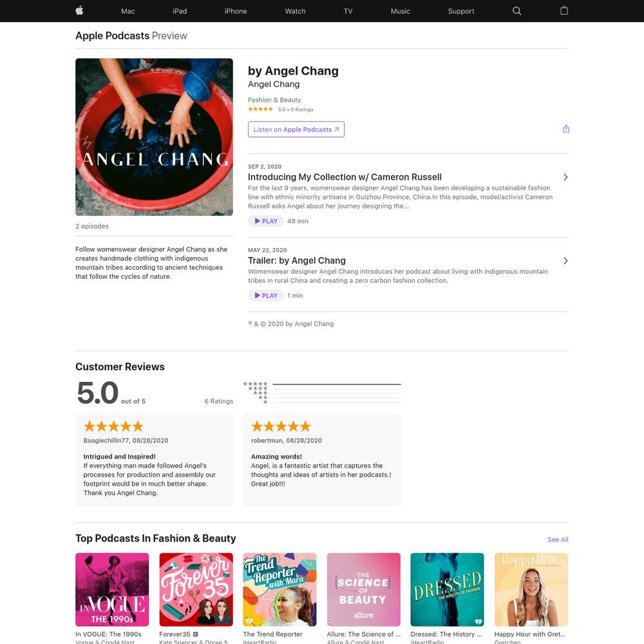This screenshot has height=644, width=644.
Task: Click Dressed: The History title text
Action: pos(446,634)
